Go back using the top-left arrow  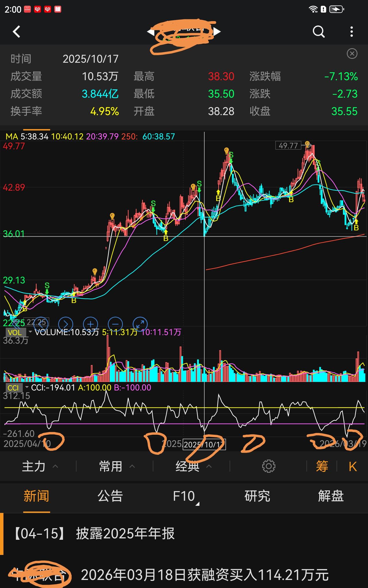(x=17, y=32)
